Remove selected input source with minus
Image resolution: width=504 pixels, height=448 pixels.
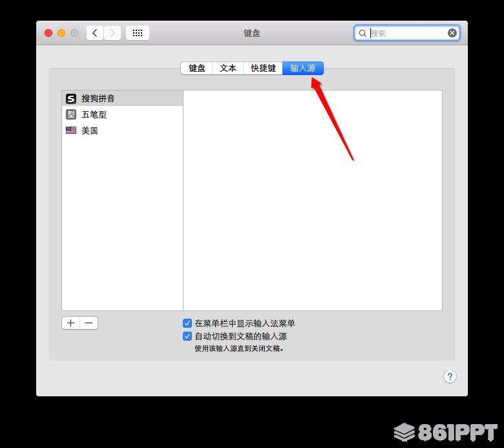(x=89, y=323)
